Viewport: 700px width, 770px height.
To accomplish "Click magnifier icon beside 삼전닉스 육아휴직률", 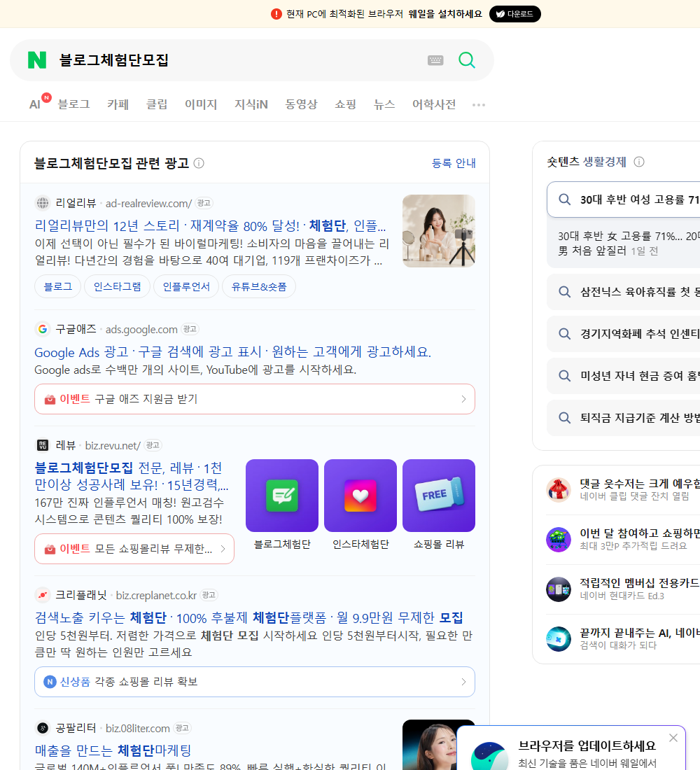I will click(x=565, y=292).
